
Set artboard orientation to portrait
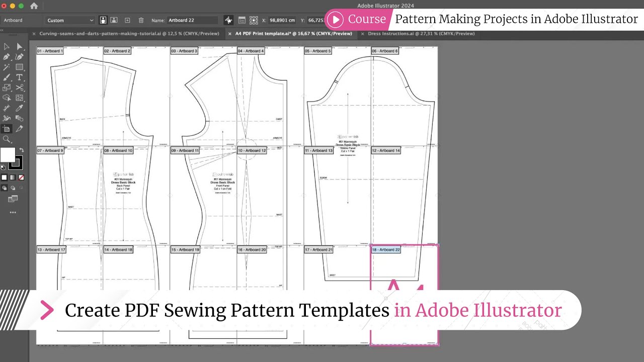[x=103, y=20]
